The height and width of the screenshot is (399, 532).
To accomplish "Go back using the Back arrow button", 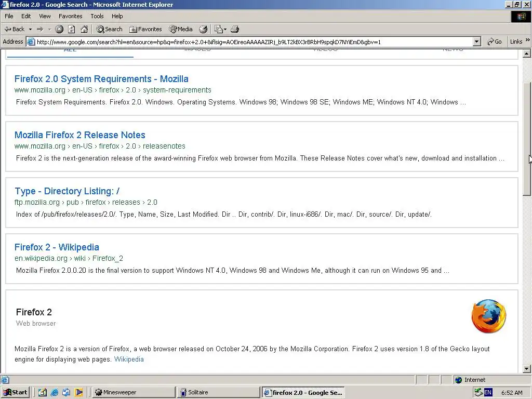I will click(14, 29).
